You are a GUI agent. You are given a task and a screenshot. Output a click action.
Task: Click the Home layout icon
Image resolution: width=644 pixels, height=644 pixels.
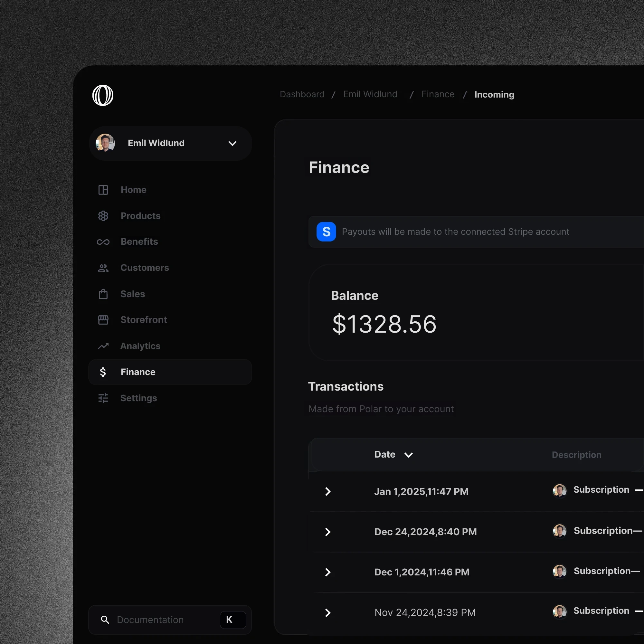tap(103, 190)
